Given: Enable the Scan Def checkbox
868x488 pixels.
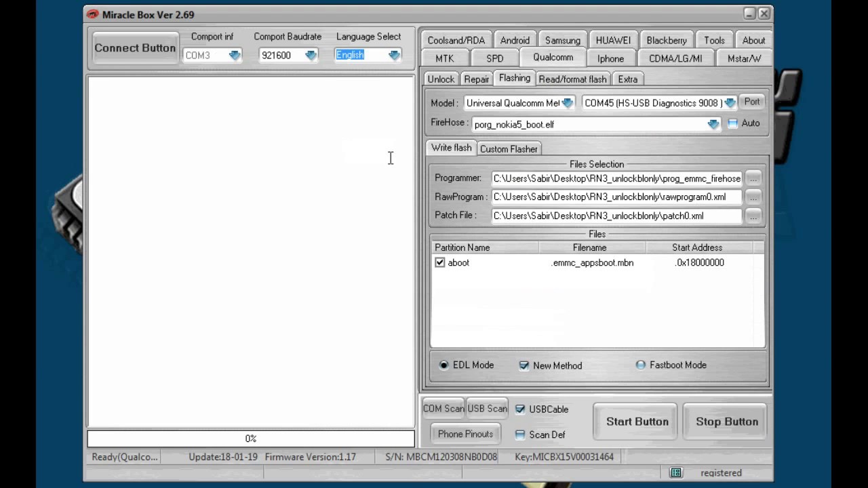Looking at the screenshot, I should (520, 434).
